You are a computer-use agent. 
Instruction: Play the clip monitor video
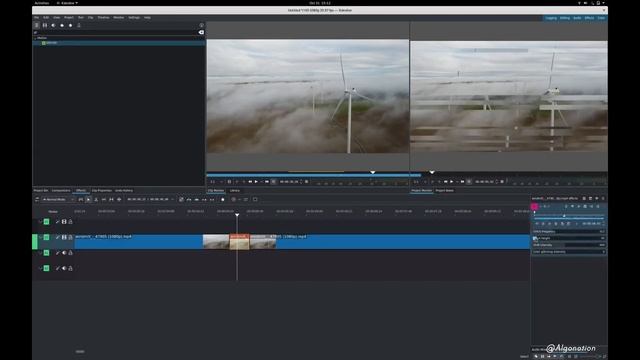point(256,182)
